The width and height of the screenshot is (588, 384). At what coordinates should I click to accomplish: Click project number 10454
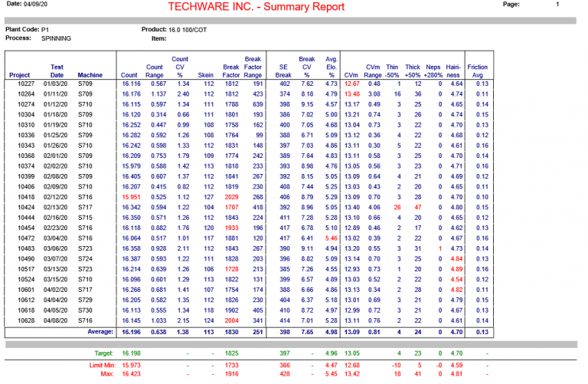click(x=26, y=228)
